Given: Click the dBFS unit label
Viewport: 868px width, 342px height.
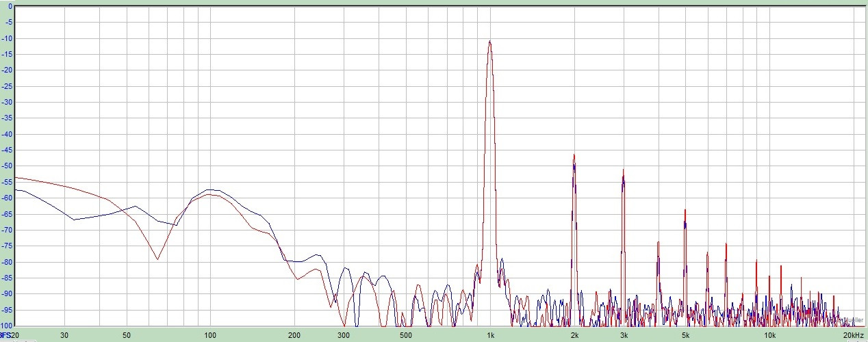Looking at the screenshot, I should (5, 335).
